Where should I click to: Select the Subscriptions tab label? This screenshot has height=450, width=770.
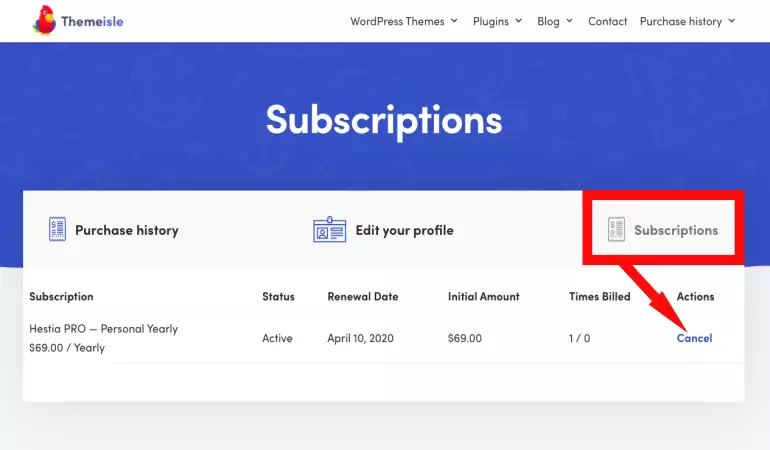[676, 230]
